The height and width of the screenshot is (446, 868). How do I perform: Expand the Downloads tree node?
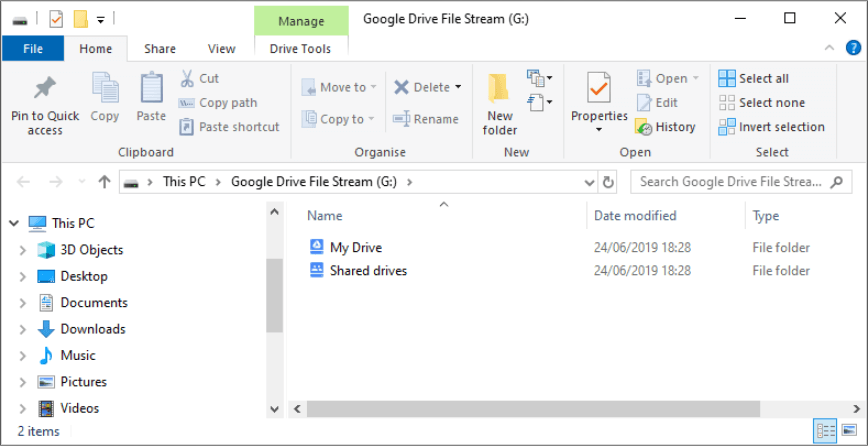coord(23,329)
